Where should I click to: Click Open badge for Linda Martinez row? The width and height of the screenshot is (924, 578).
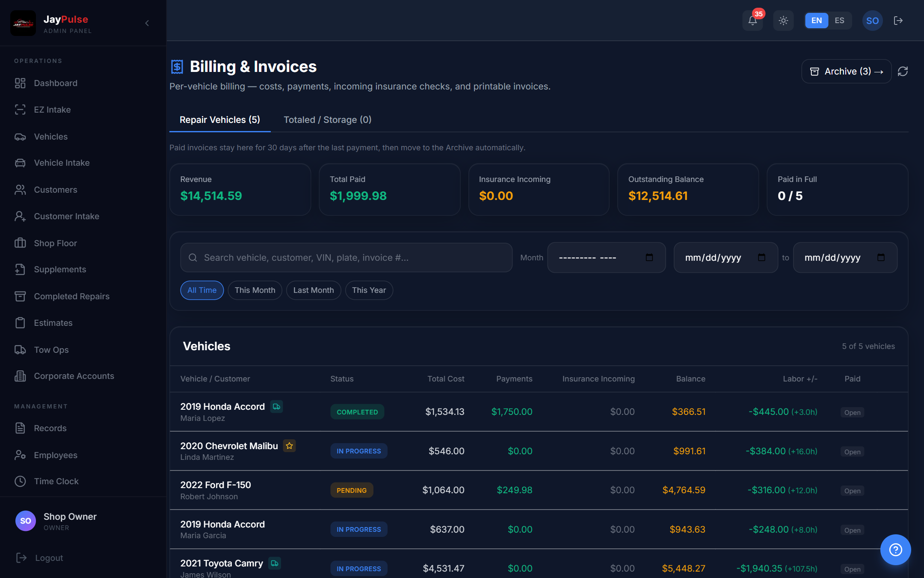[x=852, y=452]
